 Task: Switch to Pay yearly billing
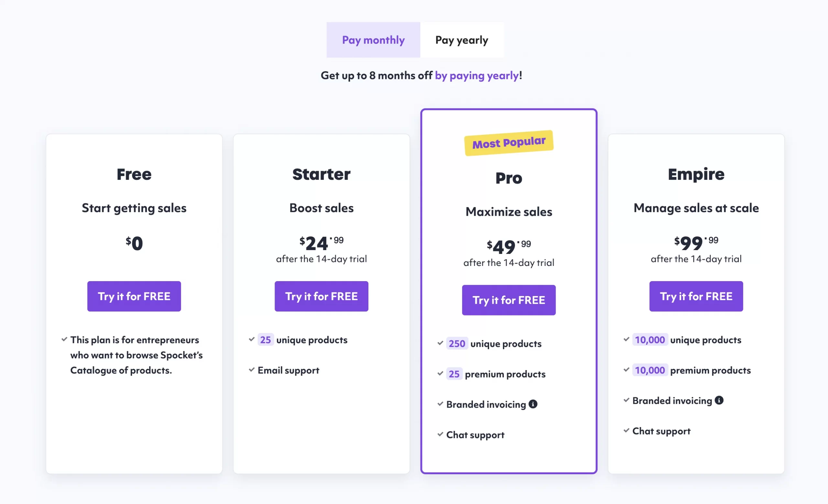point(461,40)
